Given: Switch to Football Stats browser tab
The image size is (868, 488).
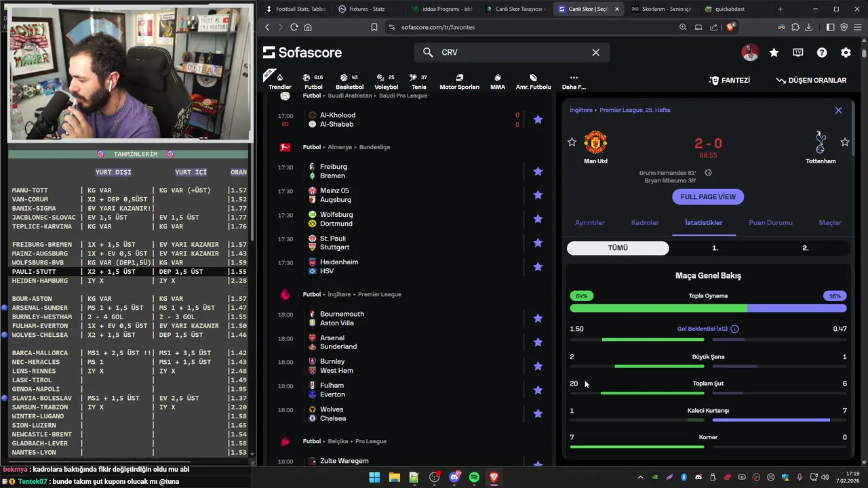Looking at the screenshot, I should [296, 9].
